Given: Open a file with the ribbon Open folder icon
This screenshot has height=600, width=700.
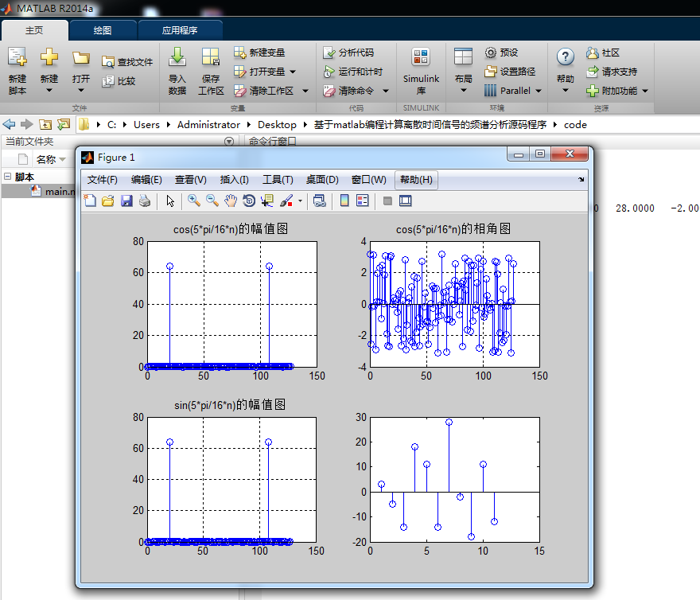Looking at the screenshot, I should (81, 58).
